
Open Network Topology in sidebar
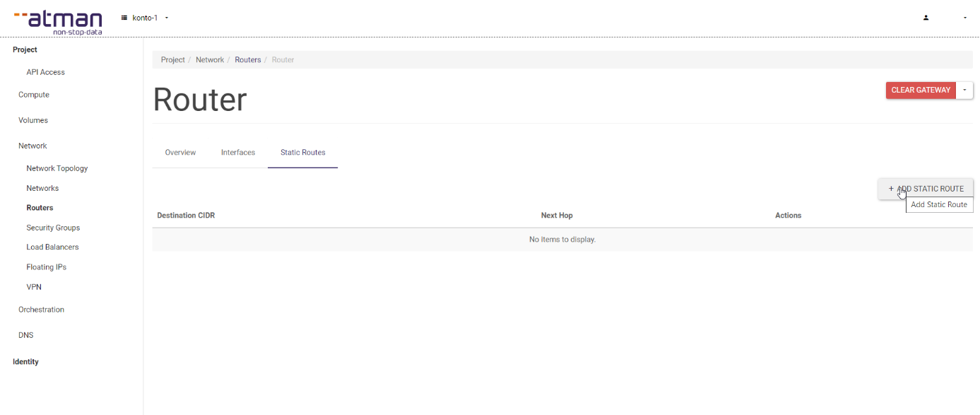pos(57,168)
